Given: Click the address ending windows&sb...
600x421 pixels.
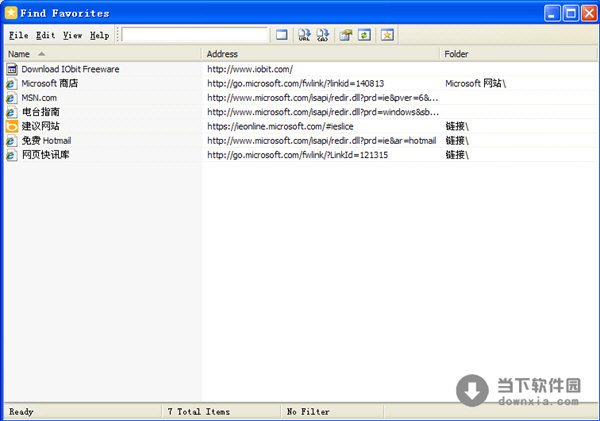Looking at the screenshot, I should pyautogui.click(x=323, y=112).
